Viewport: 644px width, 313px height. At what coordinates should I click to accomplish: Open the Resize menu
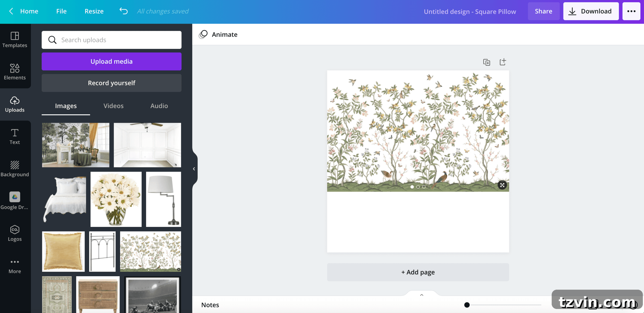94,11
